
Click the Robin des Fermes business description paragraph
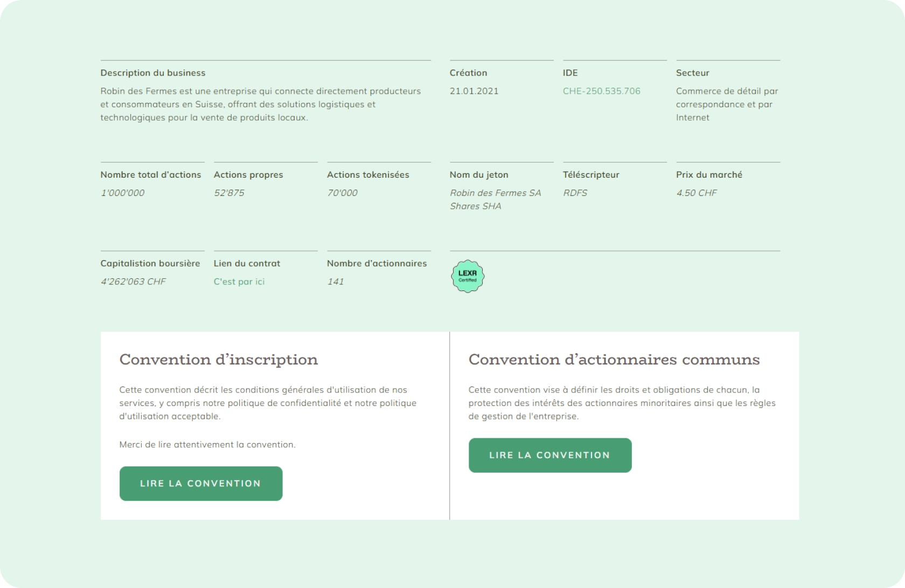click(x=260, y=104)
